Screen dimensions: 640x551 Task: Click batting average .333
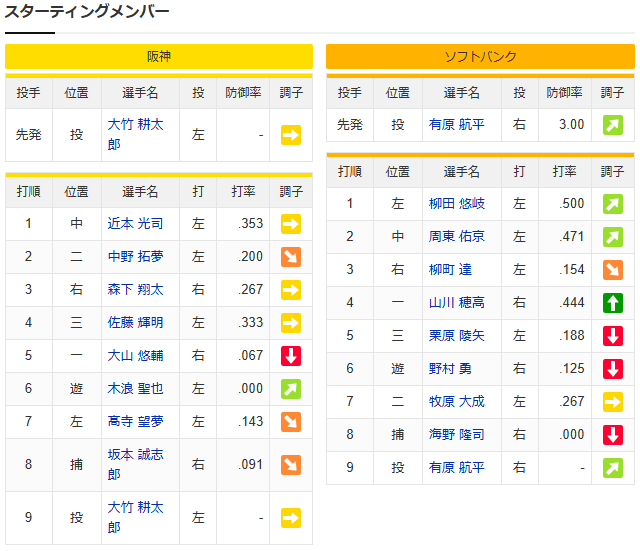251,323
